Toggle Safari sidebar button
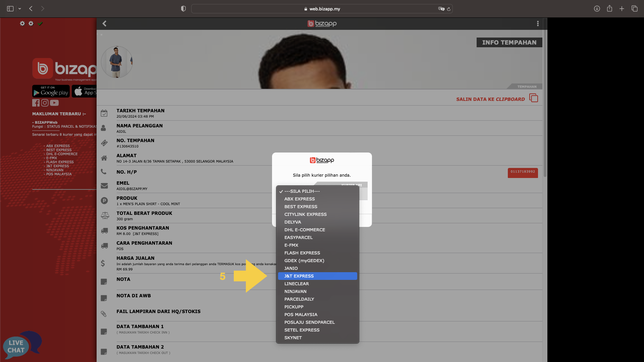 coord(10,9)
